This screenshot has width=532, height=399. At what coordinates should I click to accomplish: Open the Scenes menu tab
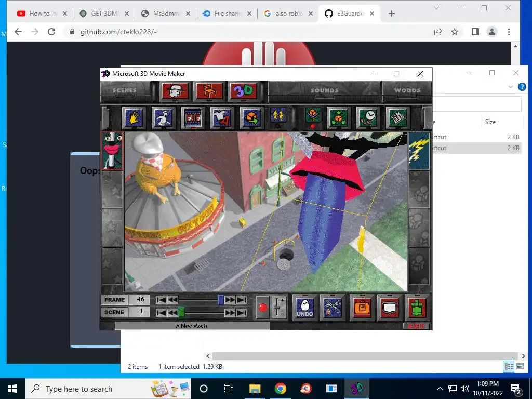(x=125, y=90)
